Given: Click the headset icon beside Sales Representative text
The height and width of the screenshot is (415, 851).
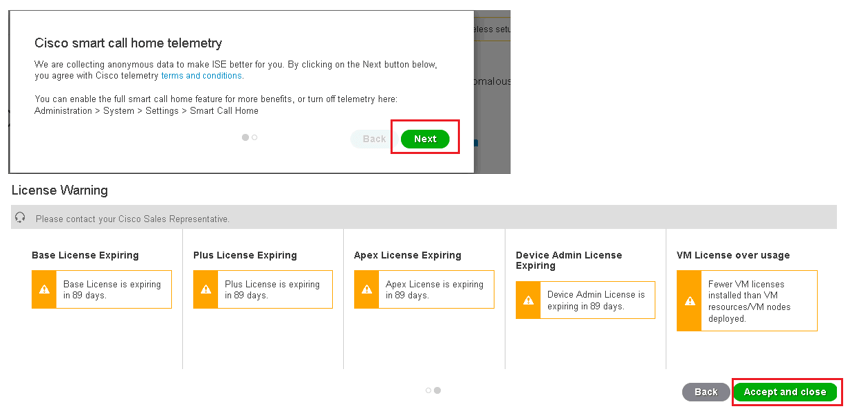Looking at the screenshot, I should tap(20, 218).
